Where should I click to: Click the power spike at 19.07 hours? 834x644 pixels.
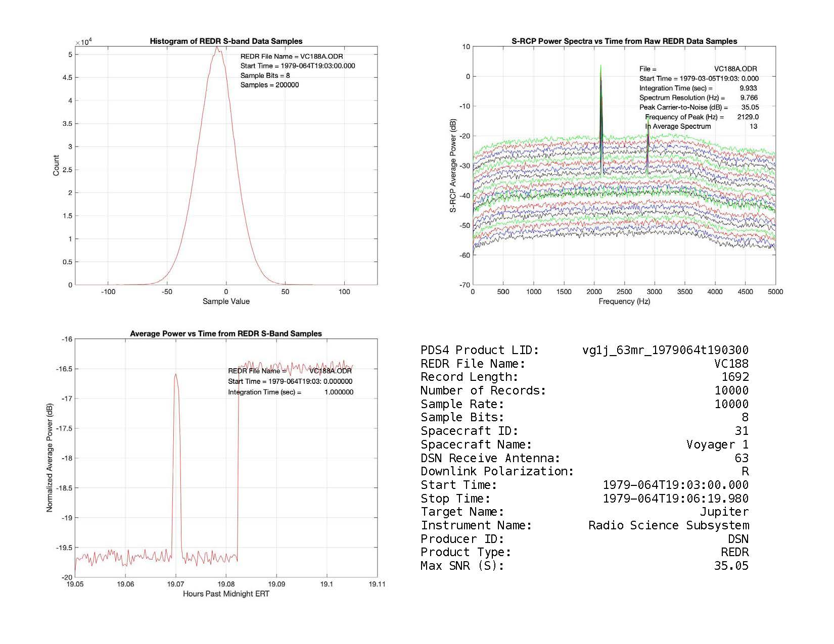click(175, 375)
